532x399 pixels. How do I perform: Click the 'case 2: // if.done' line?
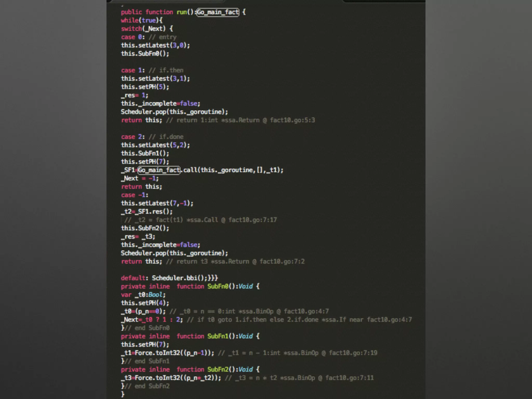[152, 137]
